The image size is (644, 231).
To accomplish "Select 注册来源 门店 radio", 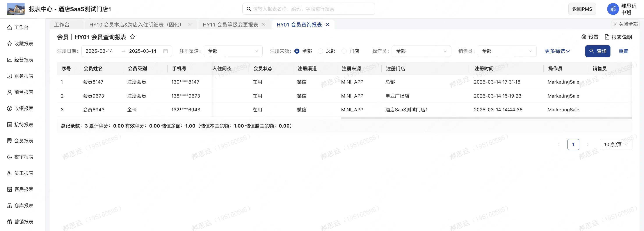I will tap(344, 51).
